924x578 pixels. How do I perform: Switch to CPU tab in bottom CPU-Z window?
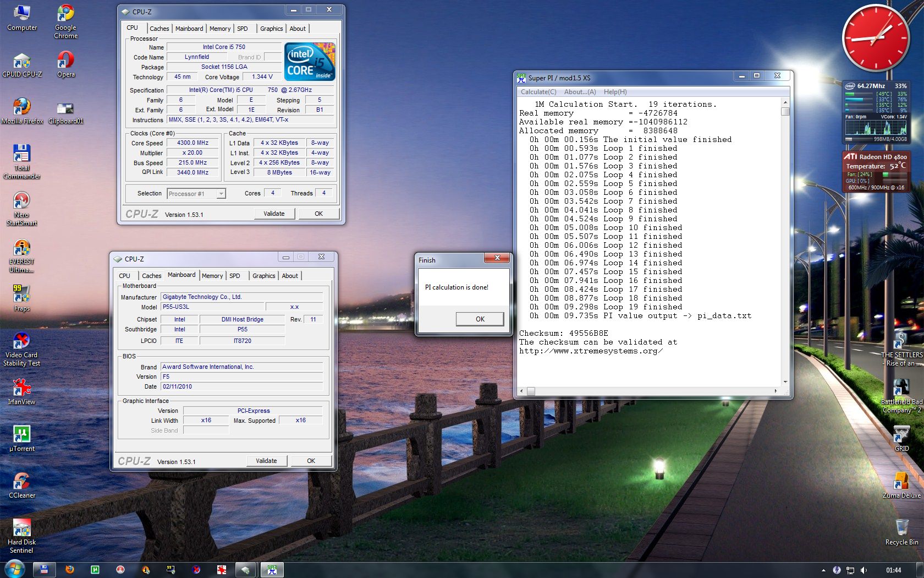(x=125, y=276)
